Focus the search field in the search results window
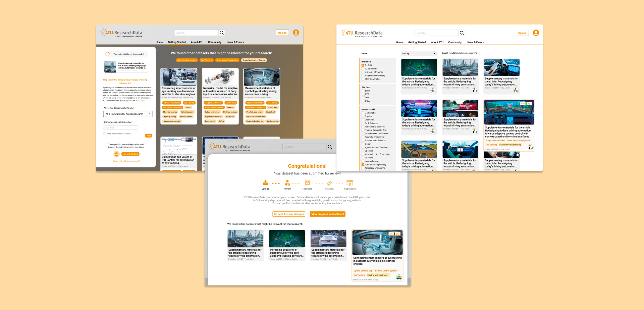Screen dimensions: 644x310 pyautogui.click(x=437, y=33)
